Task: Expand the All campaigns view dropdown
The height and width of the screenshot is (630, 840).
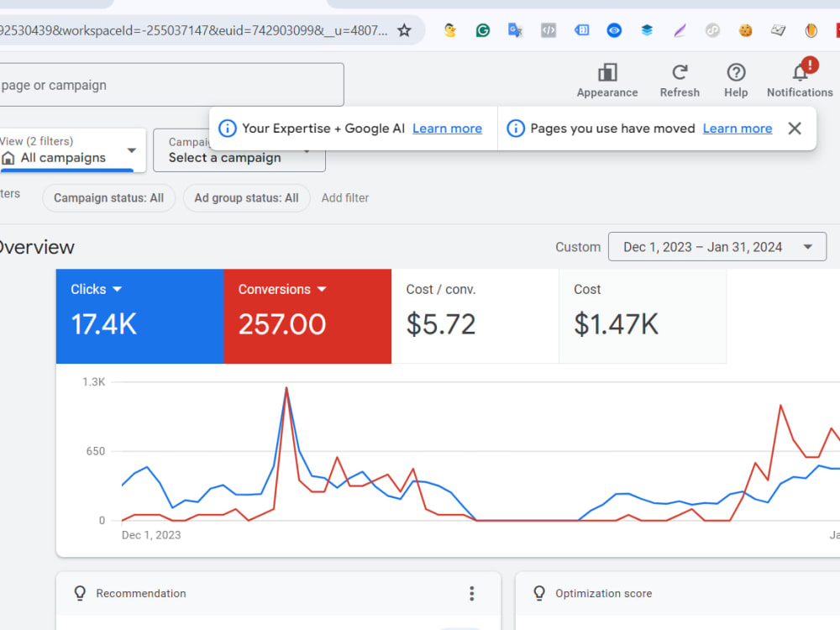Action: click(72, 150)
